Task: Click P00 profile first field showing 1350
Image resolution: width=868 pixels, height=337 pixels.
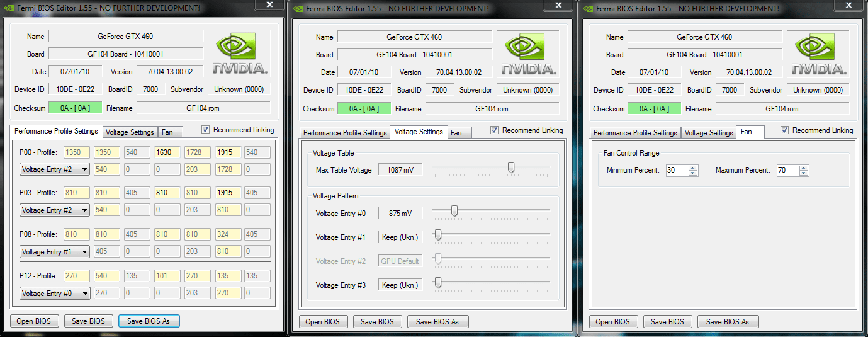Action: [76, 152]
